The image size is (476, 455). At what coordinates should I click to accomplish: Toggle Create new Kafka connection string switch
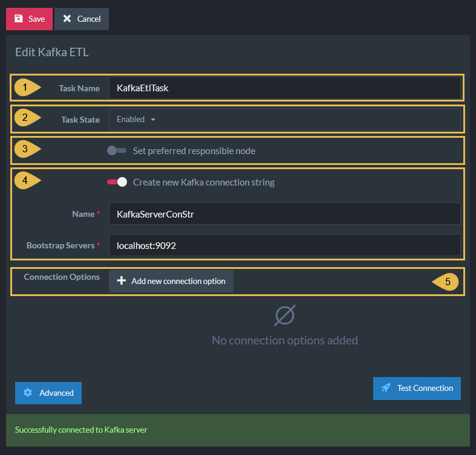117,182
